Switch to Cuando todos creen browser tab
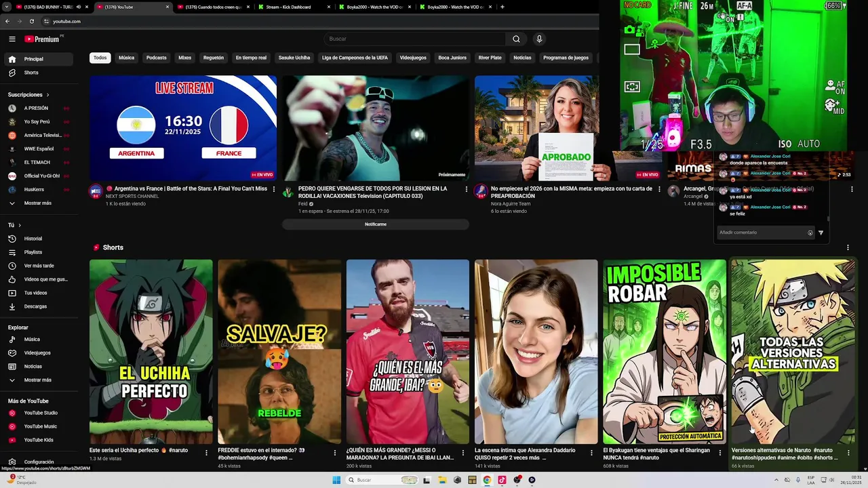The image size is (868, 488). click(214, 7)
